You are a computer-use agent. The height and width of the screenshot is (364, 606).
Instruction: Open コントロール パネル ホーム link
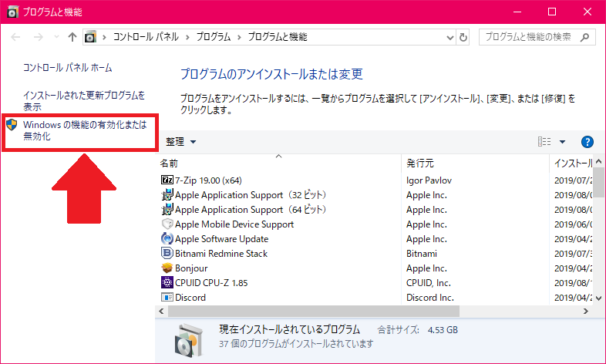tap(68, 68)
